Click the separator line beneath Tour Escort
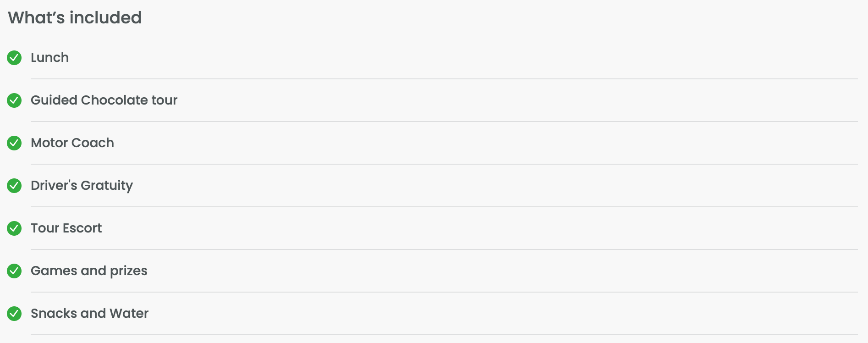 coord(444,249)
